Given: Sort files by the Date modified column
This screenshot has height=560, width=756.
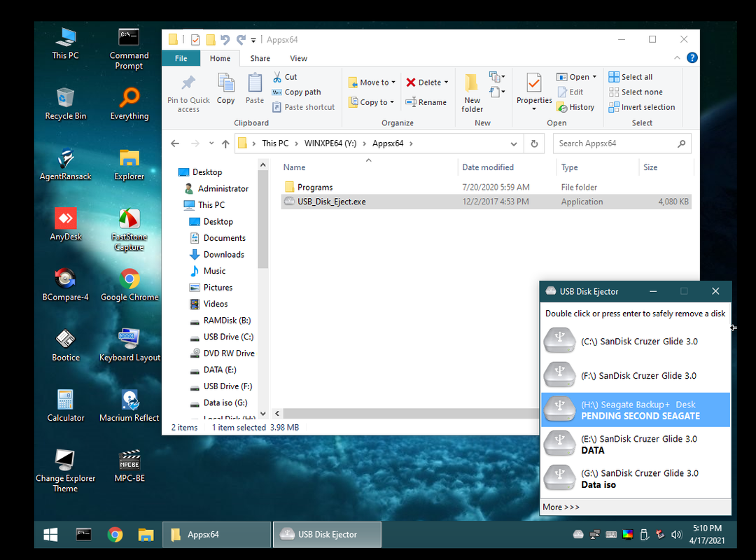Looking at the screenshot, I should (x=488, y=167).
